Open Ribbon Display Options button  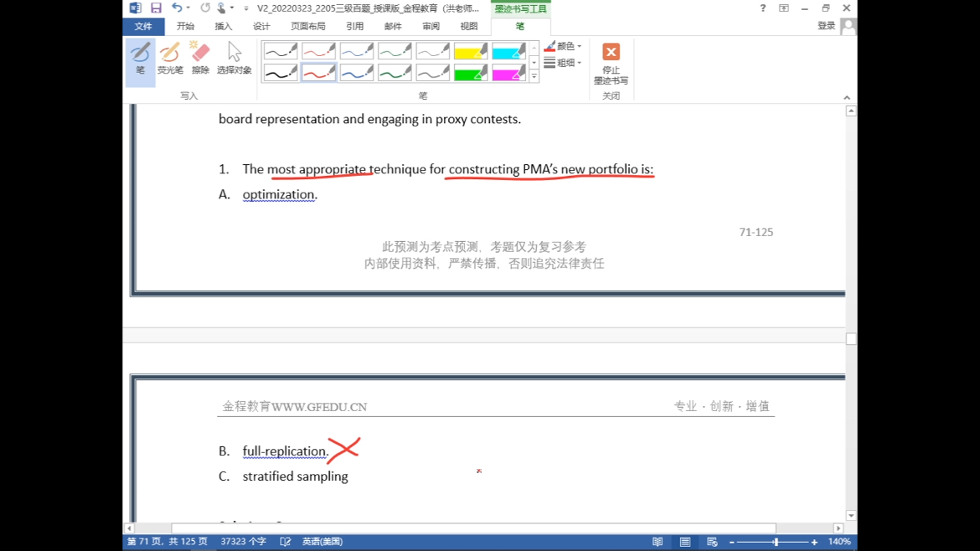(x=784, y=8)
